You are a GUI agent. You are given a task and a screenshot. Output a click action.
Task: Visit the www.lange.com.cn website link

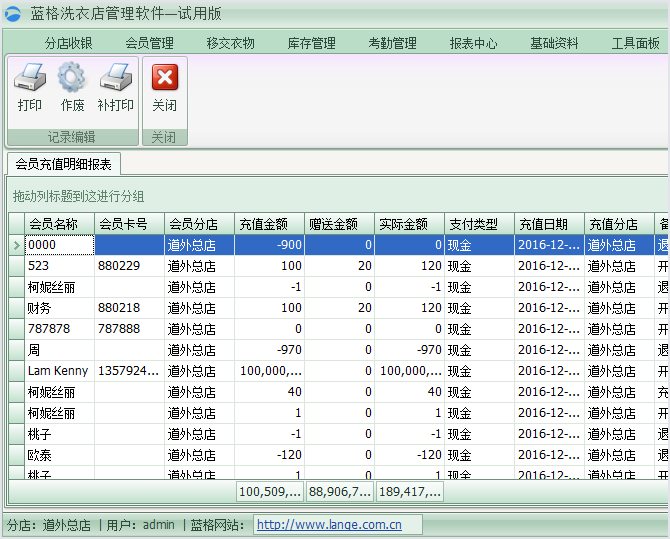(329, 524)
